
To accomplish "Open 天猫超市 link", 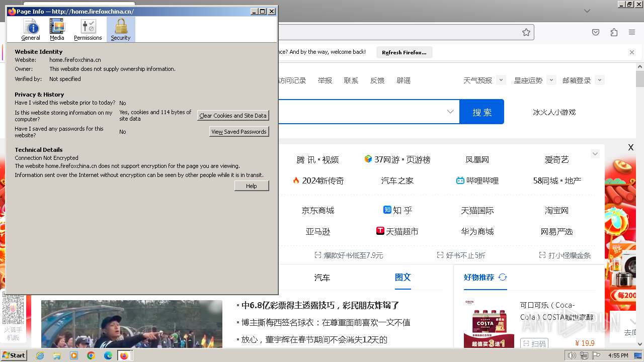I will coord(397,231).
